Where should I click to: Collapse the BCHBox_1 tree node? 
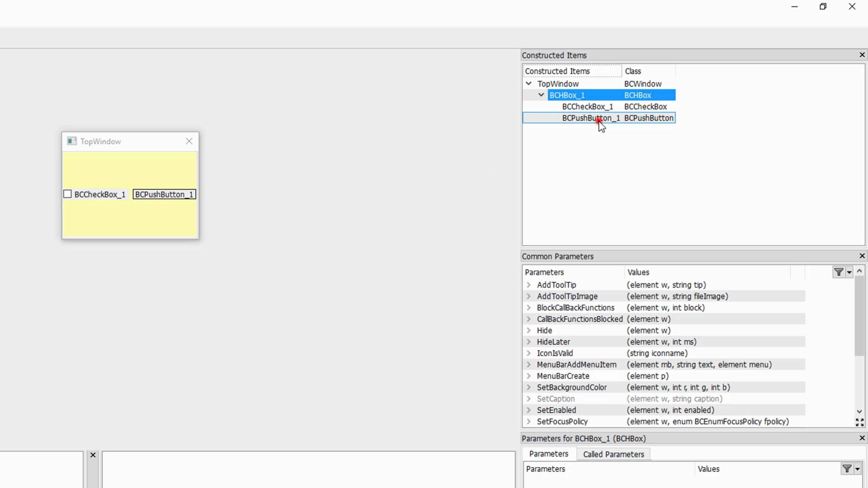(x=541, y=95)
